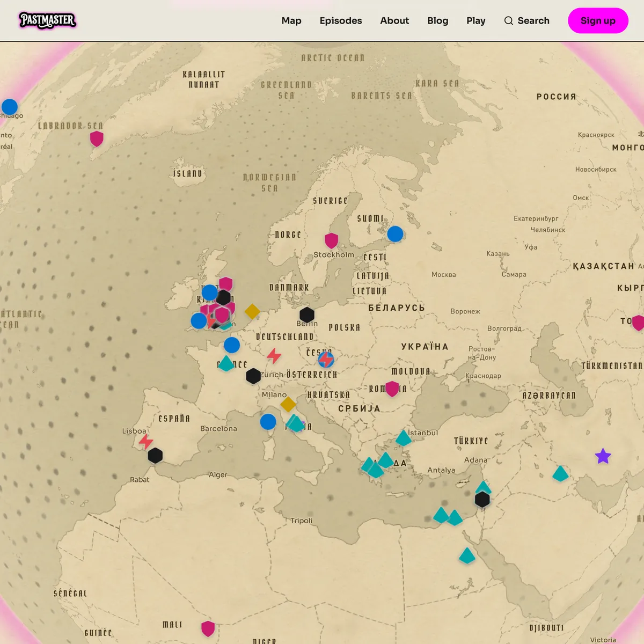Click the Sign up button

598,20
